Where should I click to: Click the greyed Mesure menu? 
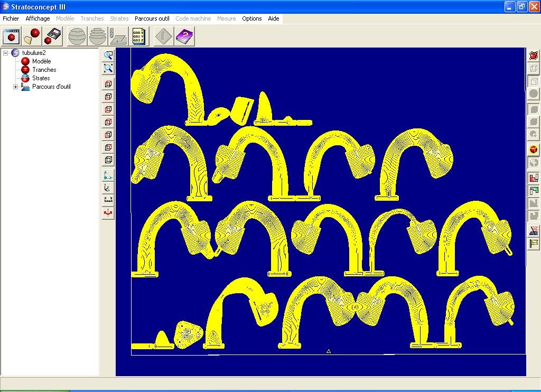pyautogui.click(x=226, y=18)
